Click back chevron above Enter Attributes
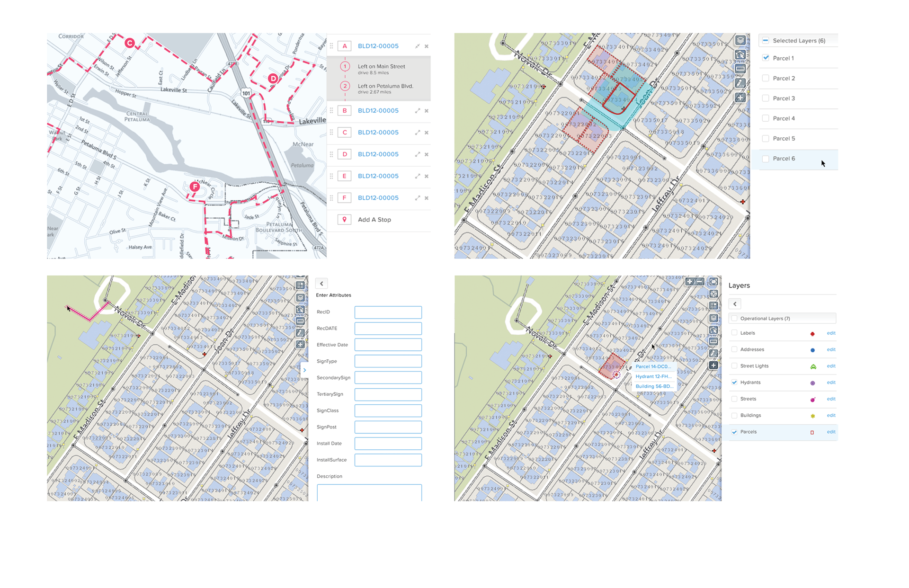The width and height of the screenshot is (909, 588). tap(321, 284)
